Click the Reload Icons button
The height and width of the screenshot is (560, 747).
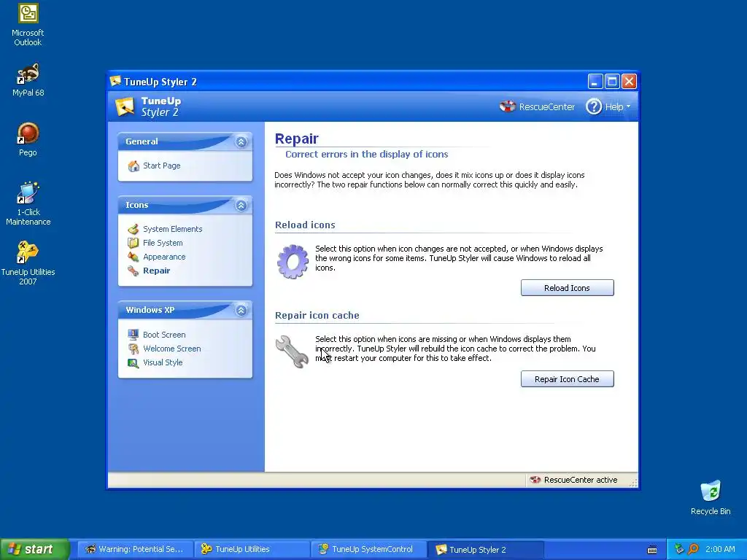567,287
